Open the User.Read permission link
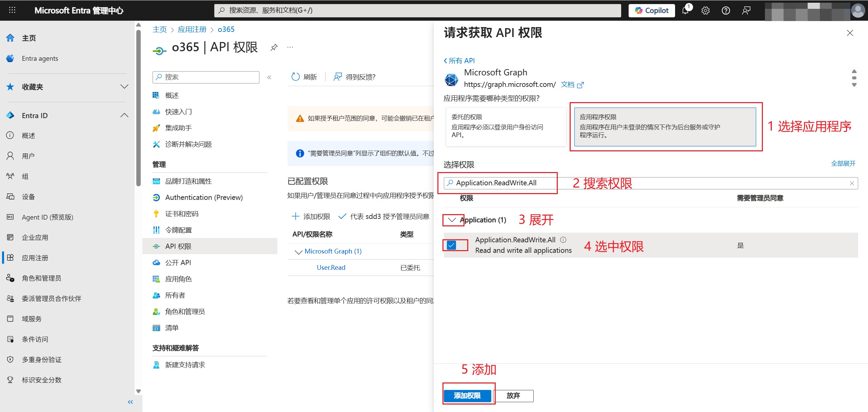Image resolution: width=868 pixels, height=412 pixels. coord(331,267)
